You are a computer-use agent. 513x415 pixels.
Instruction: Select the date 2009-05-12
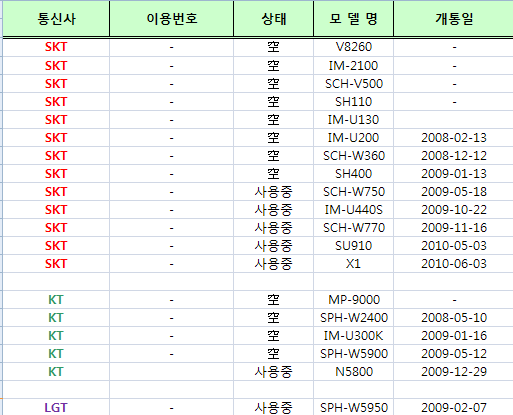point(454,354)
